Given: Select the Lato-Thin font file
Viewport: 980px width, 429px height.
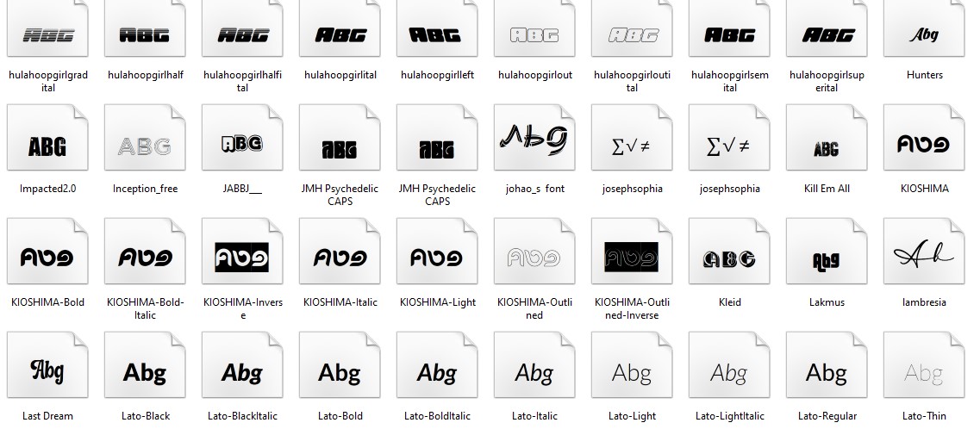Looking at the screenshot, I should [924, 372].
